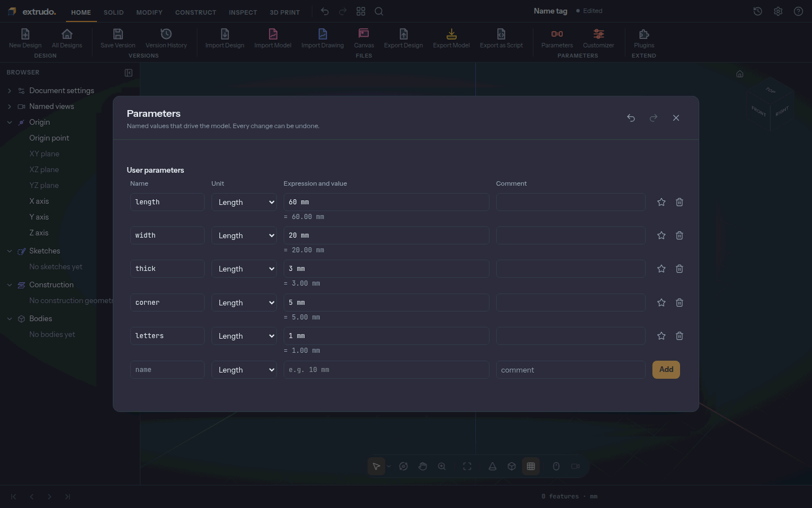Click the New Design icon
812x508 pixels.
click(25, 34)
